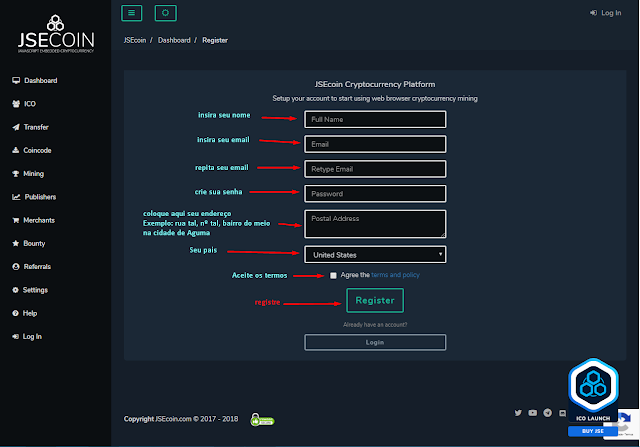Click the JSEcoin logo in the sidebar

tap(56, 34)
